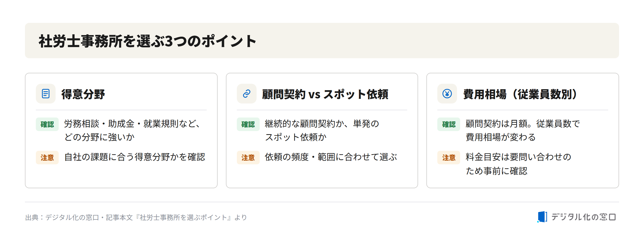This screenshot has height=247, width=644.
Task: Click the chain link icon beside 顧問契約
Action: pos(246,94)
